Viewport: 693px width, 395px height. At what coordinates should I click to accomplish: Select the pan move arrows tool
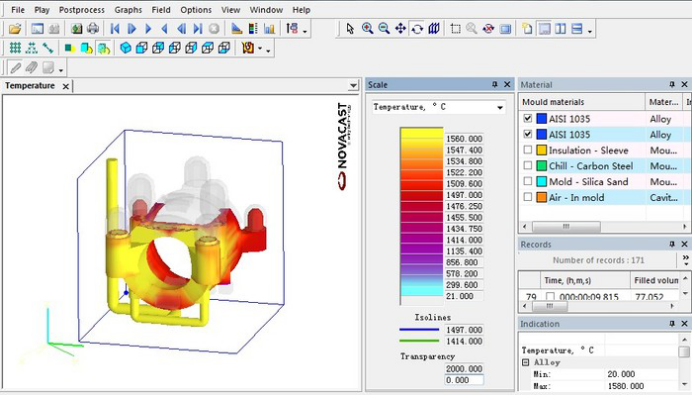[x=400, y=29]
